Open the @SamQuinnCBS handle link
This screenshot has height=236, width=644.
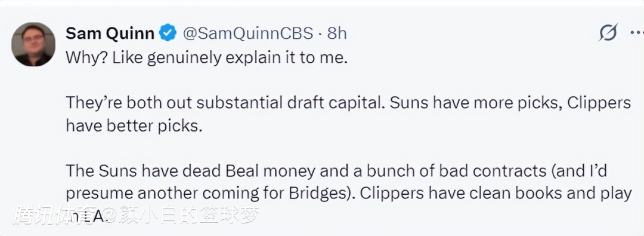point(247,33)
